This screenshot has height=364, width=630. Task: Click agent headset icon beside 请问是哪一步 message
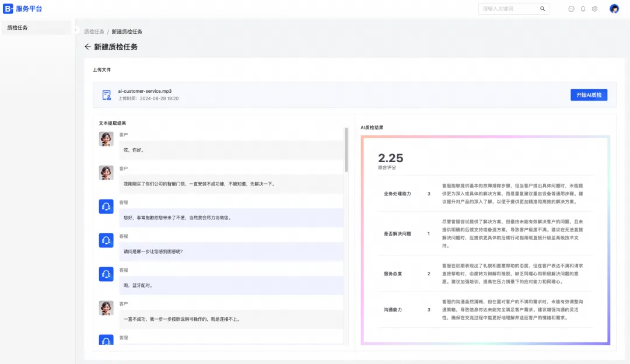click(x=106, y=240)
